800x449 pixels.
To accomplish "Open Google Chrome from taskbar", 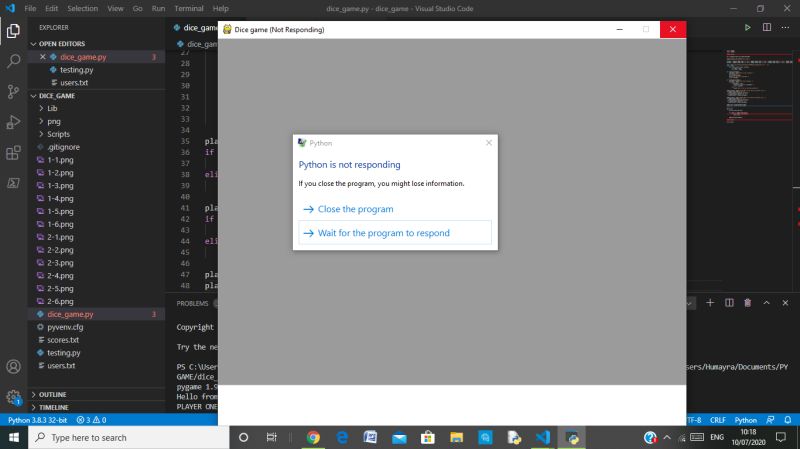I will [x=313, y=437].
